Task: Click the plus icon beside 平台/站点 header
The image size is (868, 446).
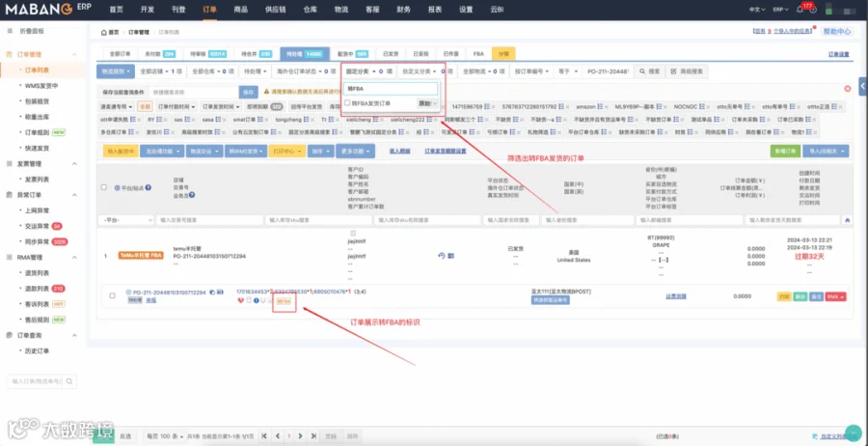Action: 117,188
